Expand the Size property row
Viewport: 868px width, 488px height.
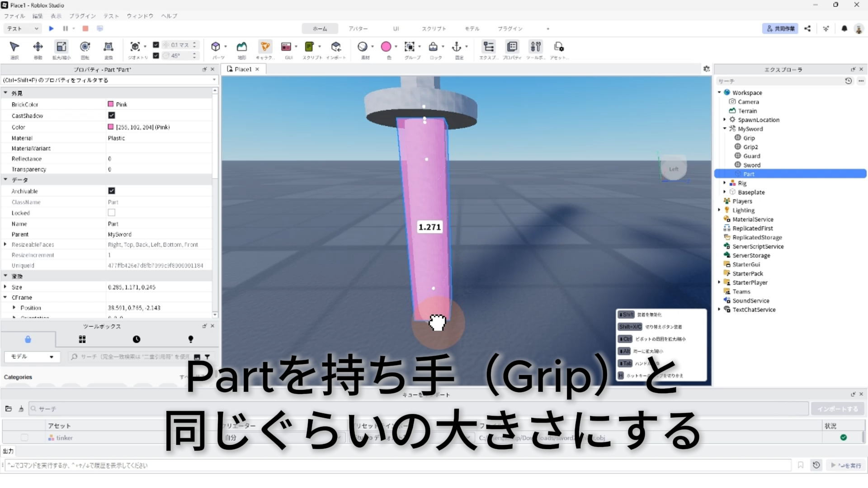pos(5,287)
